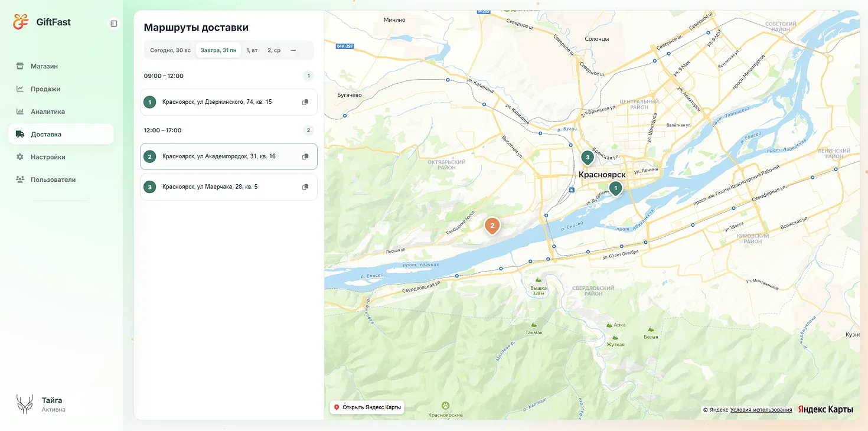This screenshot has width=868, height=431.
Task: Select the Маерчака, 28, кв. 5 stop
Action: pos(229,187)
